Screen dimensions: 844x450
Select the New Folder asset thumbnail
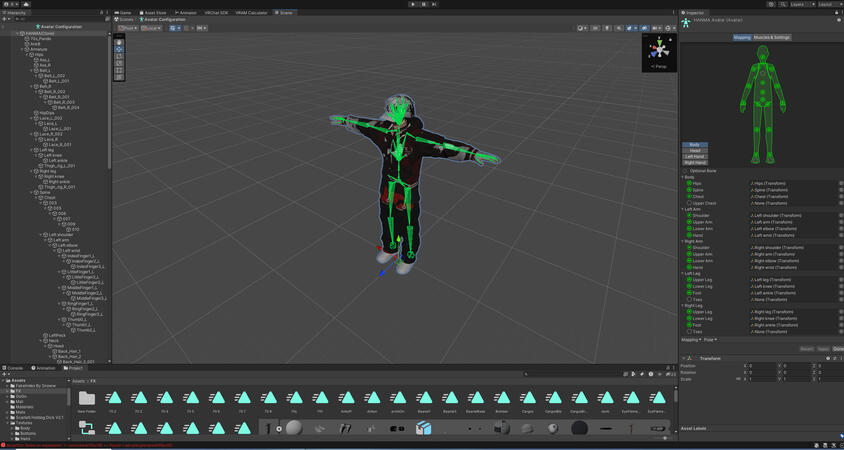click(x=87, y=400)
